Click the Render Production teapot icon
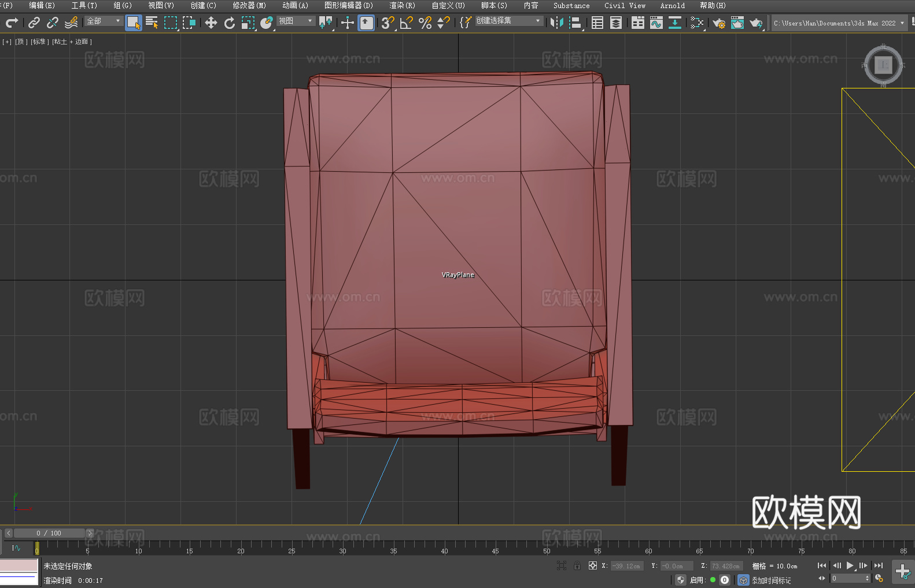The image size is (915, 588). (756, 23)
